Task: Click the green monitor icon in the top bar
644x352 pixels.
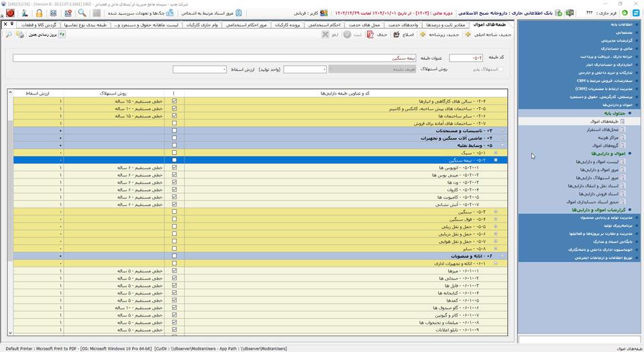Action: tap(570, 13)
